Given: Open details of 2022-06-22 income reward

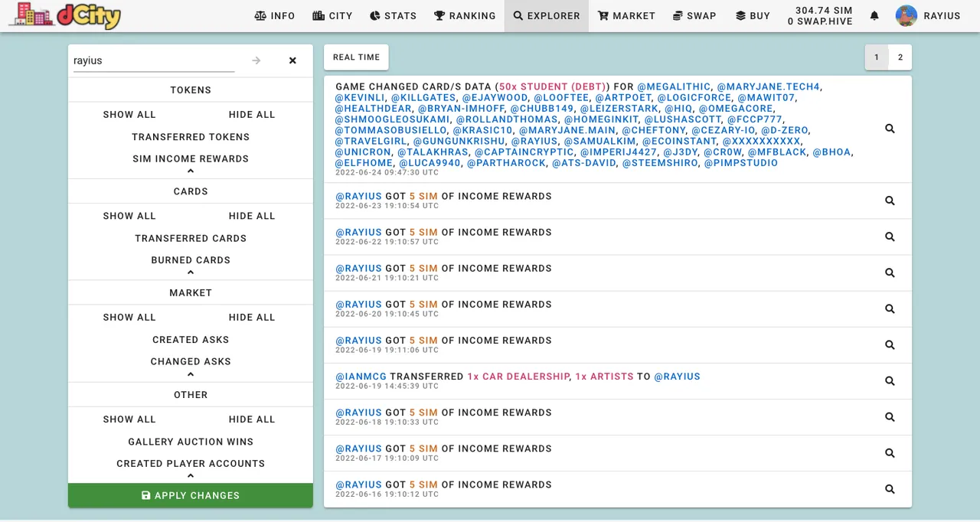Looking at the screenshot, I should pyautogui.click(x=890, y=237).
